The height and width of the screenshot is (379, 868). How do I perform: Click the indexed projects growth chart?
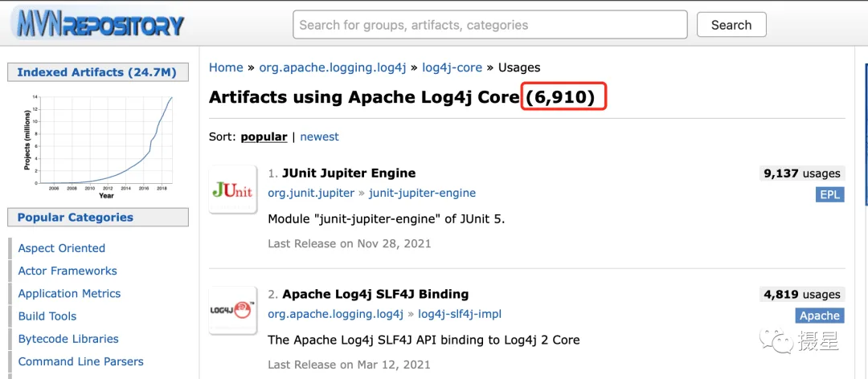(x=98, y=147)
